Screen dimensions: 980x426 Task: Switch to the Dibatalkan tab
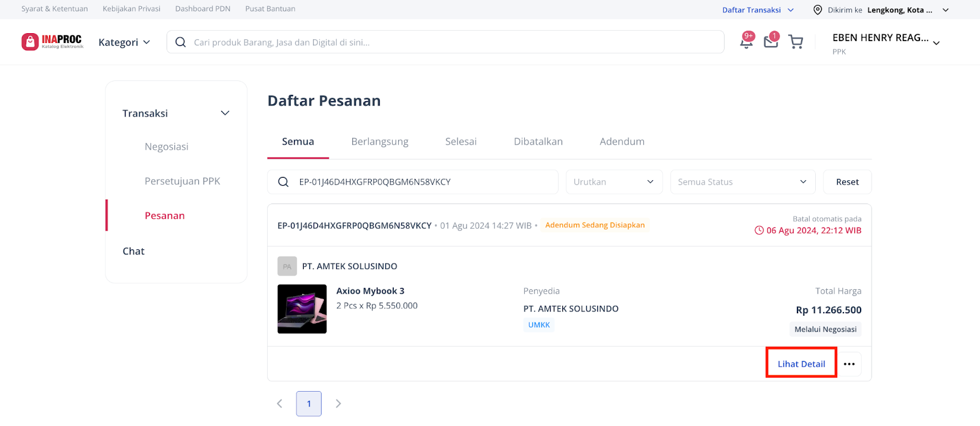coord(538,142)
